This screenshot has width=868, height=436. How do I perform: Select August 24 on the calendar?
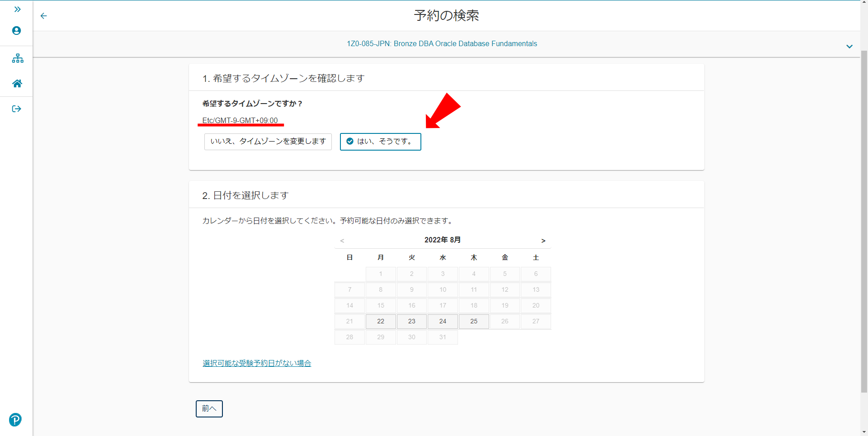(x=443, y=322)
